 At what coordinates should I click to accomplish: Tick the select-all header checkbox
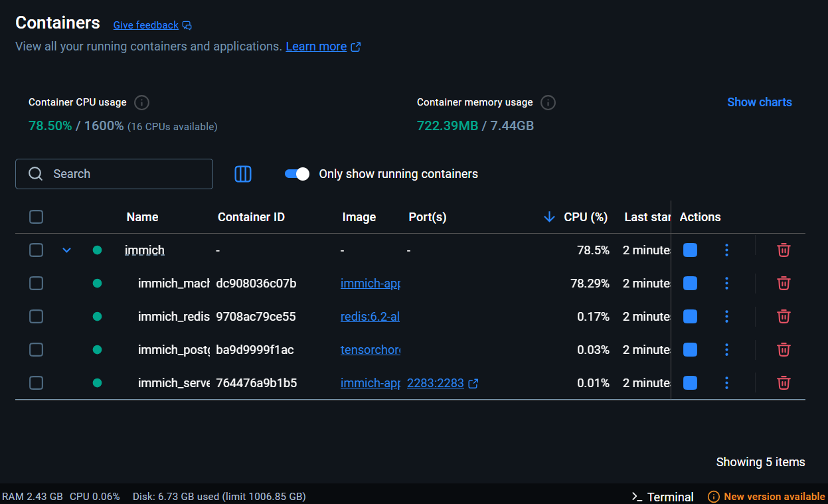click(37, 217)
